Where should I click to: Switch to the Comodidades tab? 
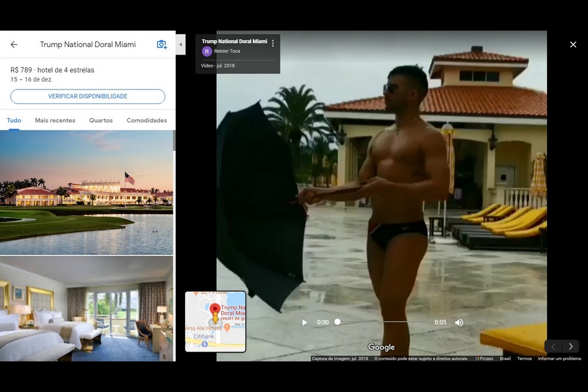click(x=146, y=121)
